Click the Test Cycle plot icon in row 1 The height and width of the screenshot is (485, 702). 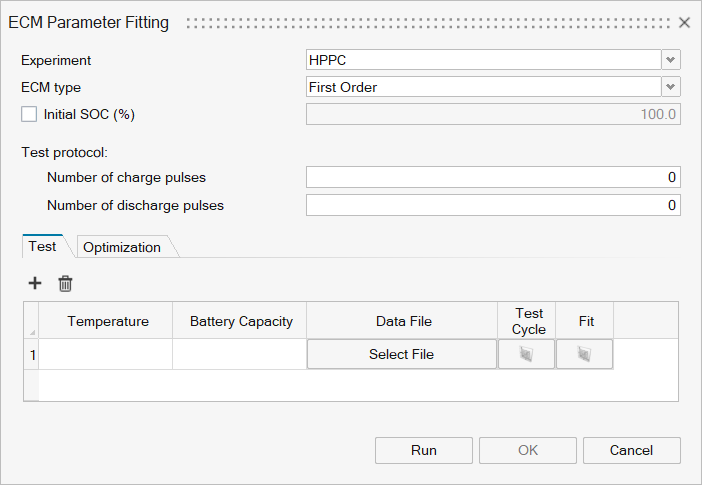coord(527,354)
